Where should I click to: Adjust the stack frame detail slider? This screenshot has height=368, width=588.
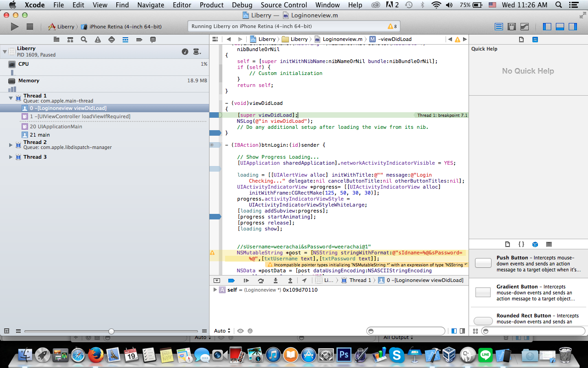pyautogui.click(x=111, y=331)
